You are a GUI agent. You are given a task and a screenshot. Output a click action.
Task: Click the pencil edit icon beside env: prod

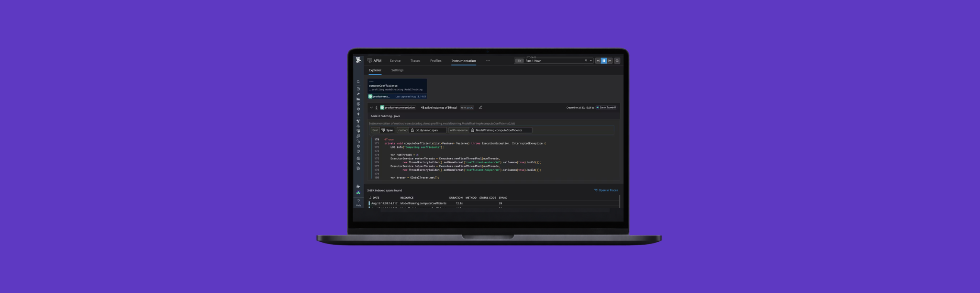coord(480,107)
